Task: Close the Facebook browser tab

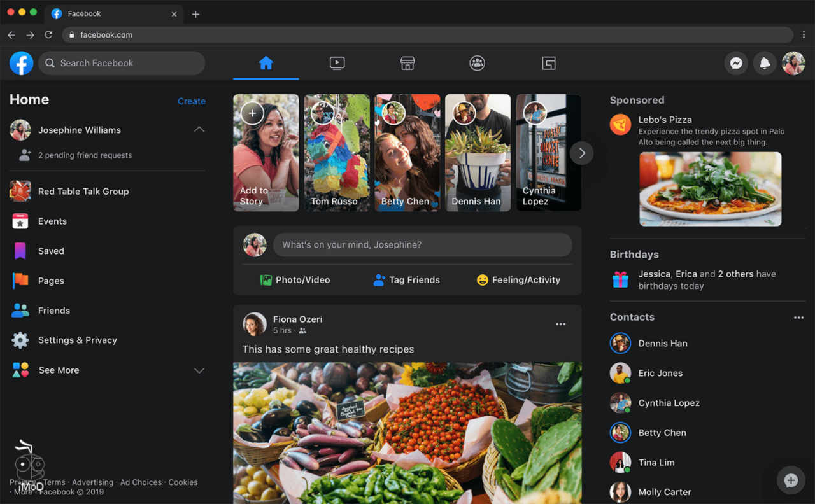Action: coord(174,14)
